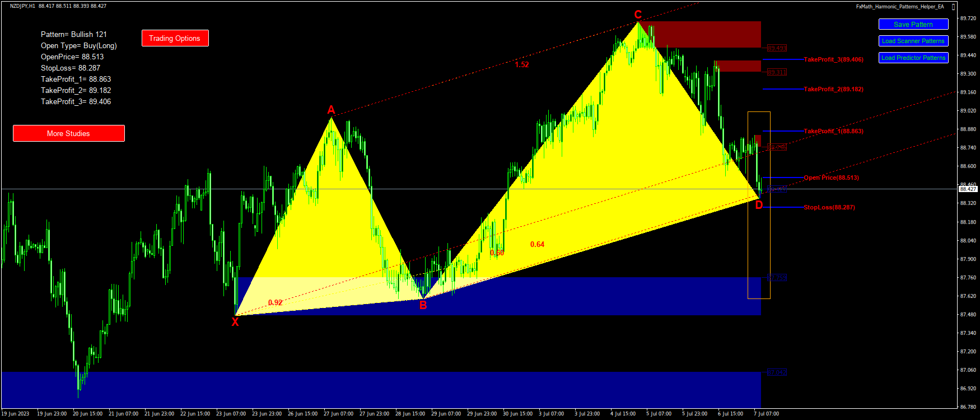This screenshot has width=980, height=420.
Task: Select the 0.60 ratio label
Action: coord(497,253)
